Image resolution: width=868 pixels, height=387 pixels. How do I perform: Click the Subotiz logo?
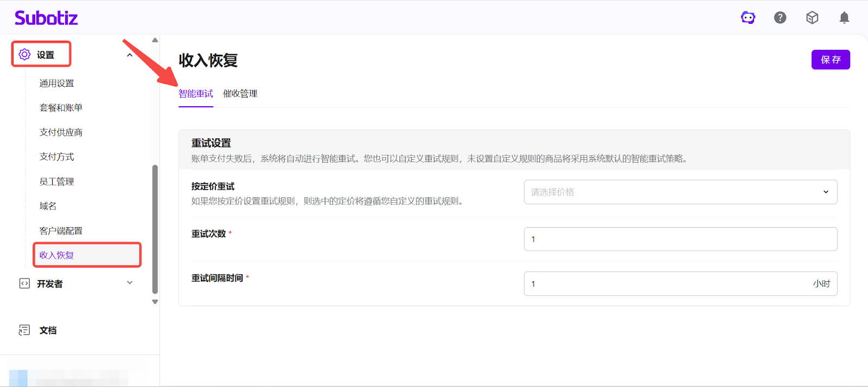(46, 18)
